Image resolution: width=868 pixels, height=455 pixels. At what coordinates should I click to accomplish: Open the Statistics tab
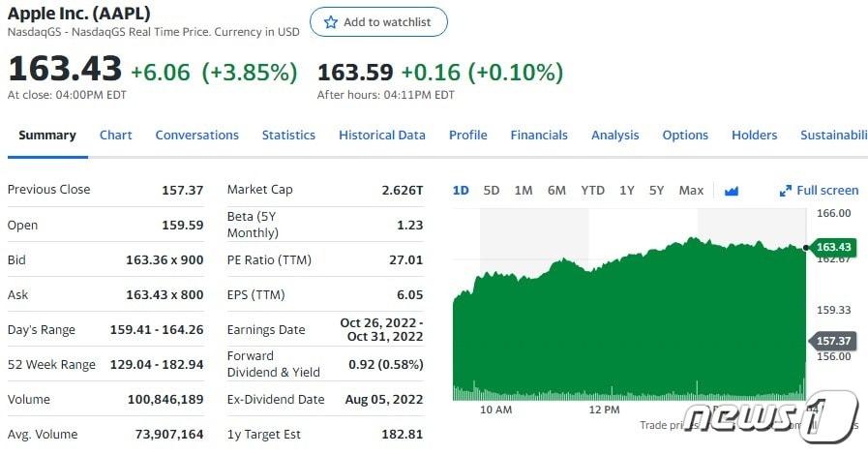point(288,136)
